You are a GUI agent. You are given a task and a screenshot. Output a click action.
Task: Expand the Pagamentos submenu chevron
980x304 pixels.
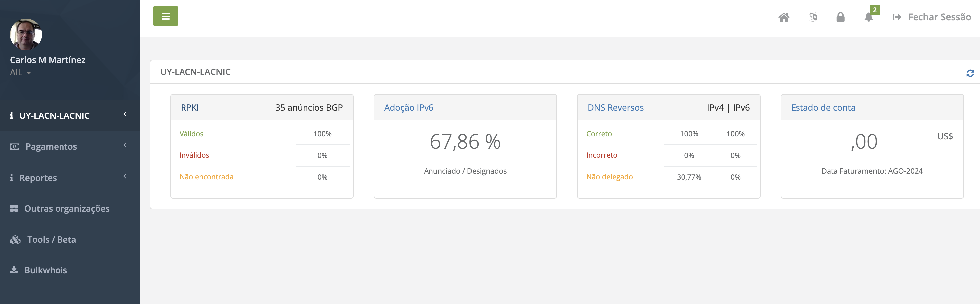tap(125, 145)
